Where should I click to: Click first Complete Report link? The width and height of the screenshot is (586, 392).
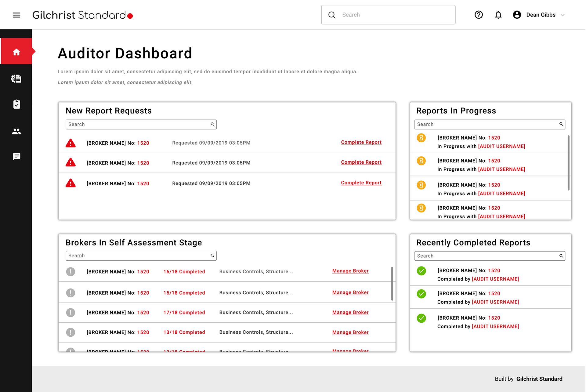(361, 142)
